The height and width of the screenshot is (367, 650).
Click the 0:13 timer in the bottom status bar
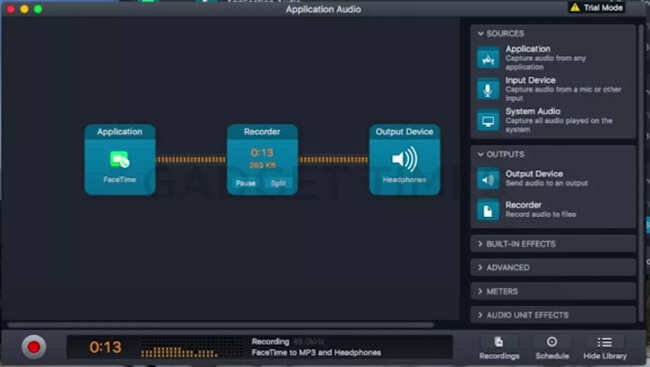[105, 347]
